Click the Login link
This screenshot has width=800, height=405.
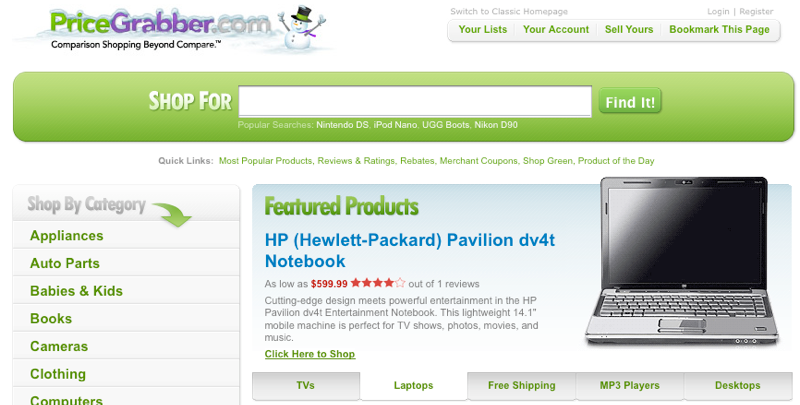coord(718,11)
